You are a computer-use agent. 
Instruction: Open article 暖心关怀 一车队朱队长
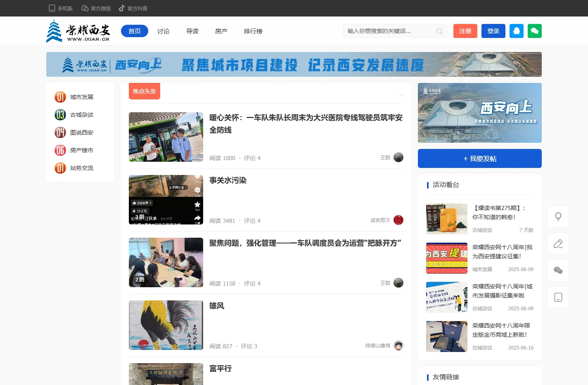click(x=306, y=124)
